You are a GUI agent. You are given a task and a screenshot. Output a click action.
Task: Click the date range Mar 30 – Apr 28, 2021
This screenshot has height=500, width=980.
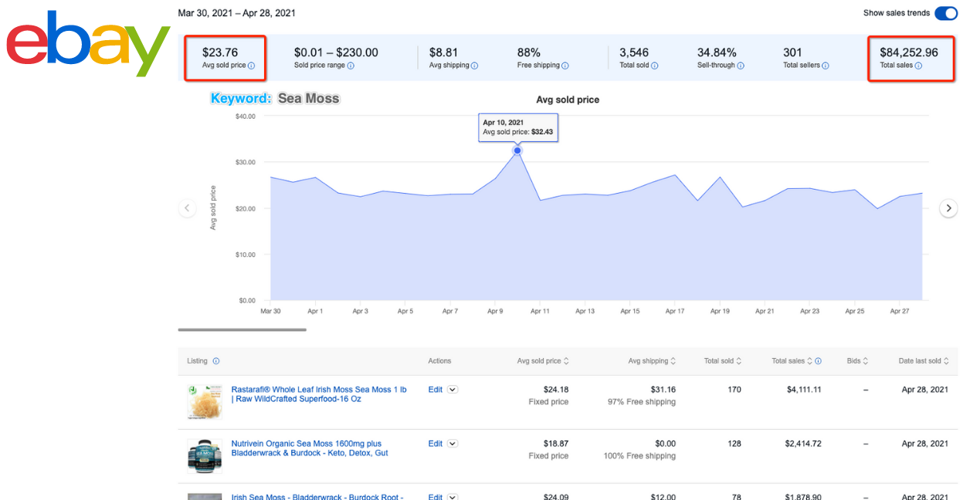pyautogui.click(x=237, y=13)
